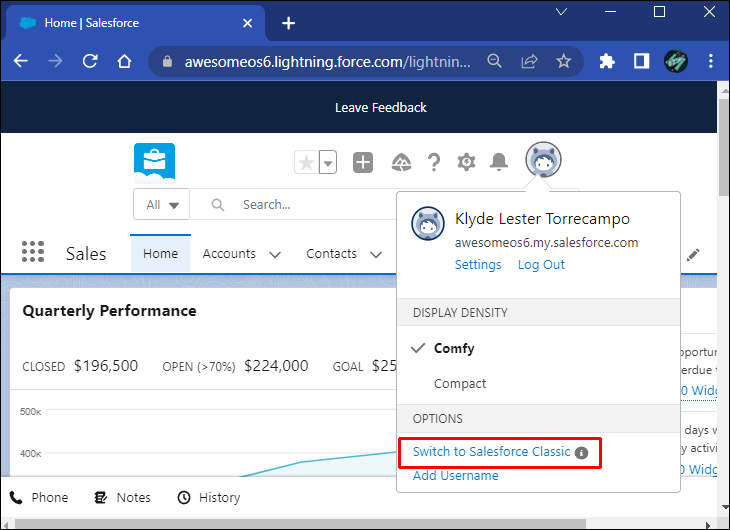Open the Trailhead guidance center icon
The height and width of the screenshot is (530, 730).
pyautogui.click(x=401, y=163)
